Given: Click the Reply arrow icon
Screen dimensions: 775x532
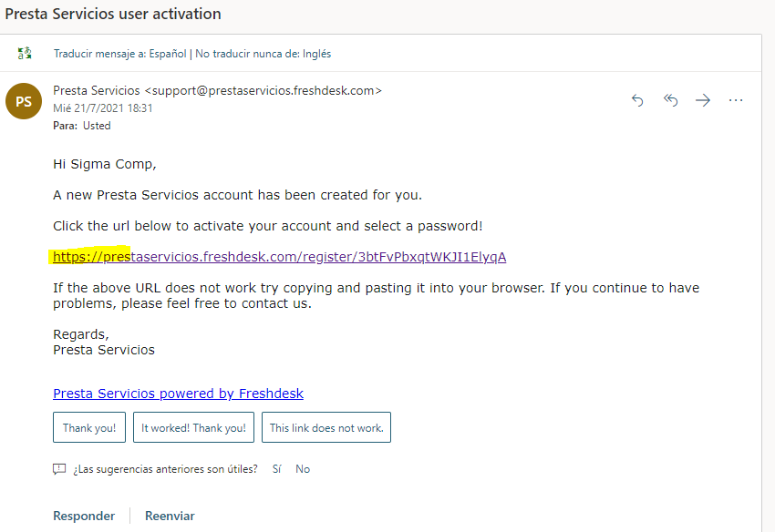Looking at the screenshot, I should click(x=637, y=100).
